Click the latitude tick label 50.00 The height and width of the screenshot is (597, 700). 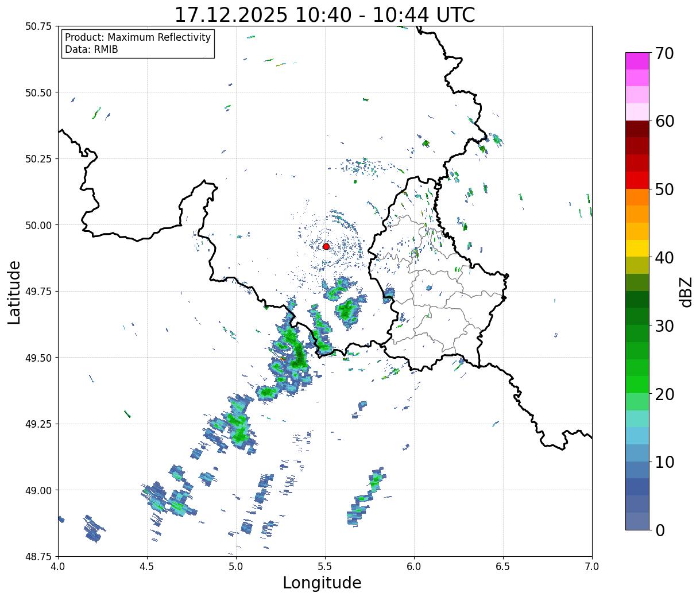click(38, 225)
